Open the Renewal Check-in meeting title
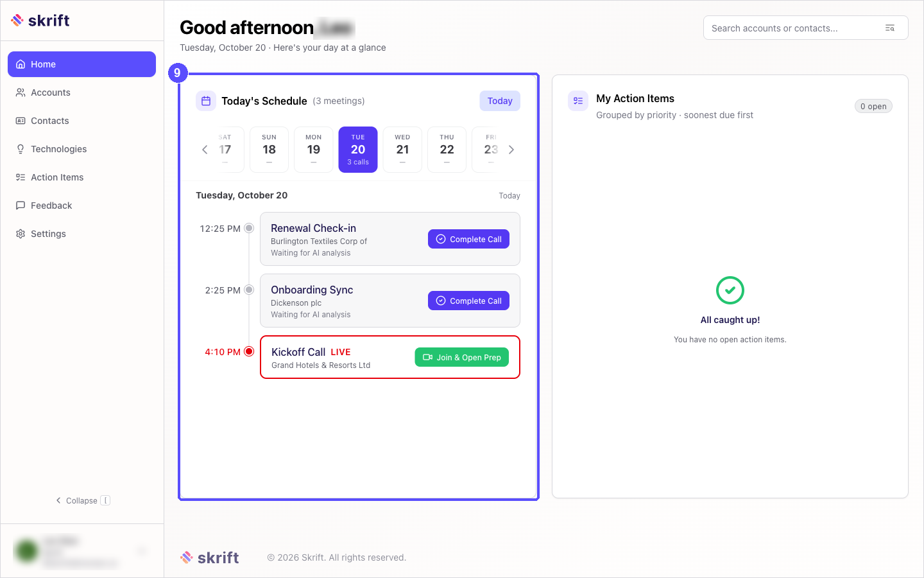This screenshot has height=578, width=924. [313, 228]
